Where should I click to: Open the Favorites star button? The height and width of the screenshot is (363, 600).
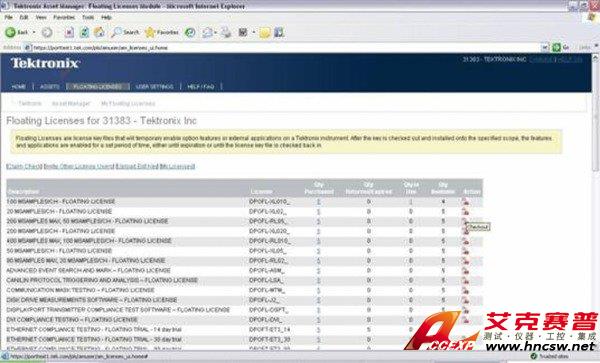[x=162, y=33]
